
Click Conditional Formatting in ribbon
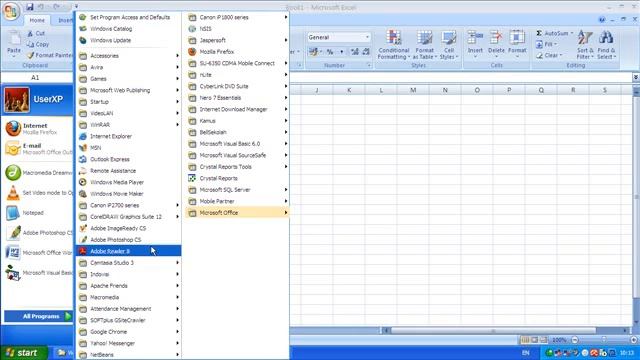click(x=393, y=45)
